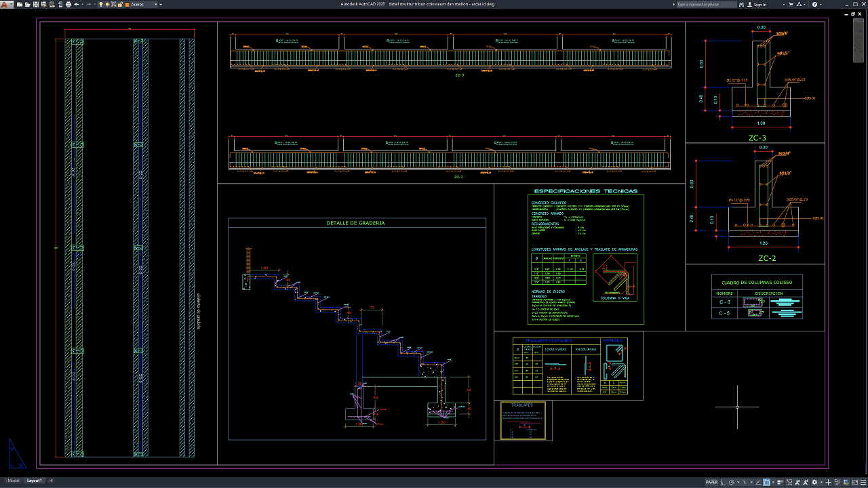
Task: Expand the Isometric drafting dropdown arrow
Action: pyautogui.click(x=751, y=483)
